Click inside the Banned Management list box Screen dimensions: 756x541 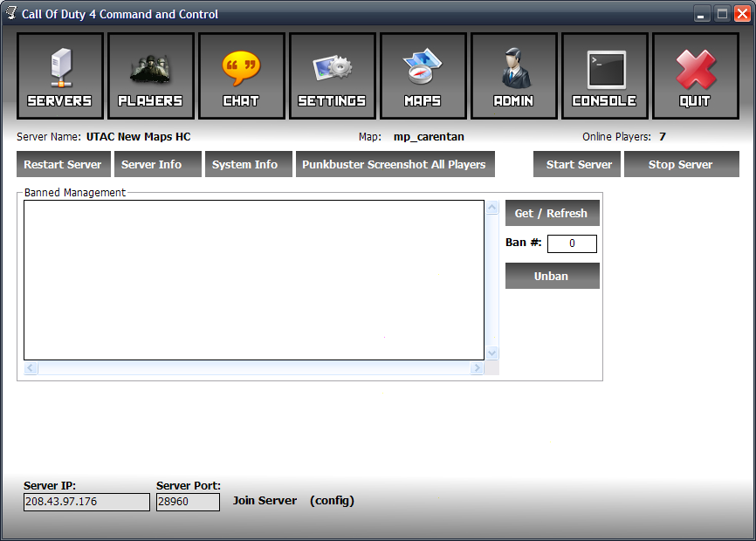(254, 280)
